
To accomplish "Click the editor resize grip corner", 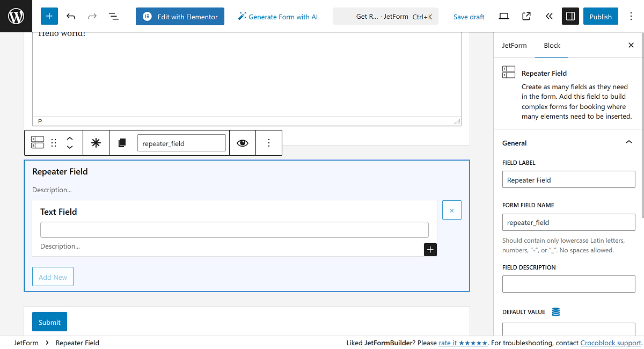I will pos(457,122).
